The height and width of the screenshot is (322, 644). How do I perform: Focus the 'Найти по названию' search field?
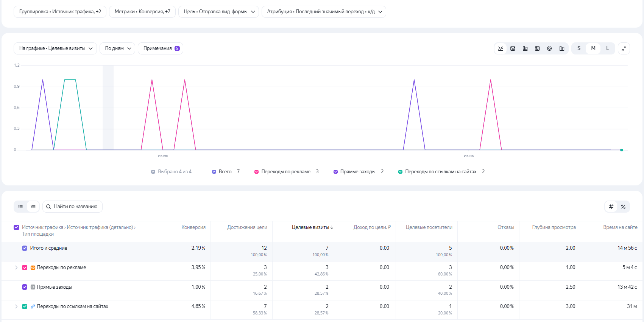pos(72,207)
